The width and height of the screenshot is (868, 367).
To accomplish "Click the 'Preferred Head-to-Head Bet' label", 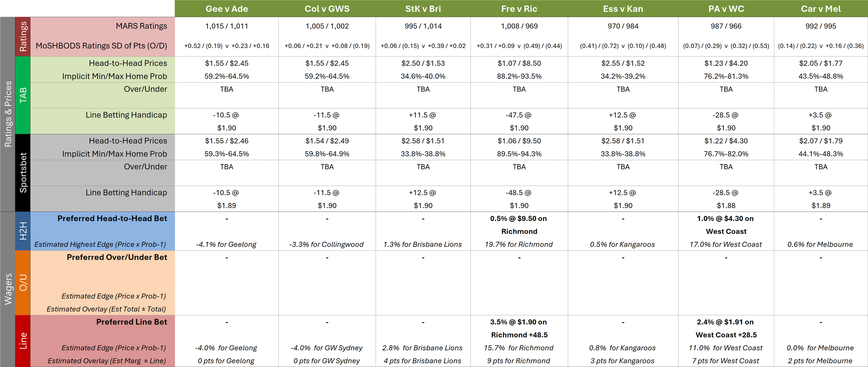I will (112, 219).
